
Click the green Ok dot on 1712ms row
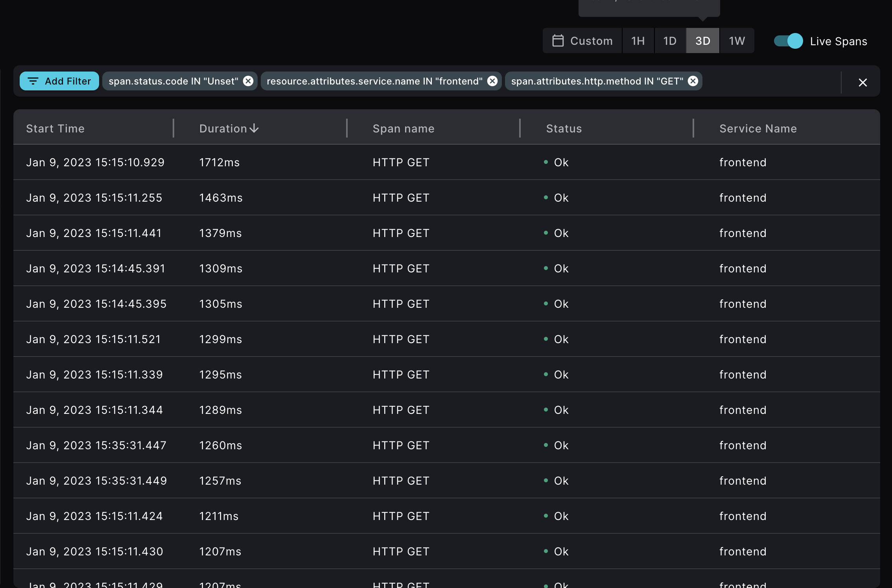point(546,162)
